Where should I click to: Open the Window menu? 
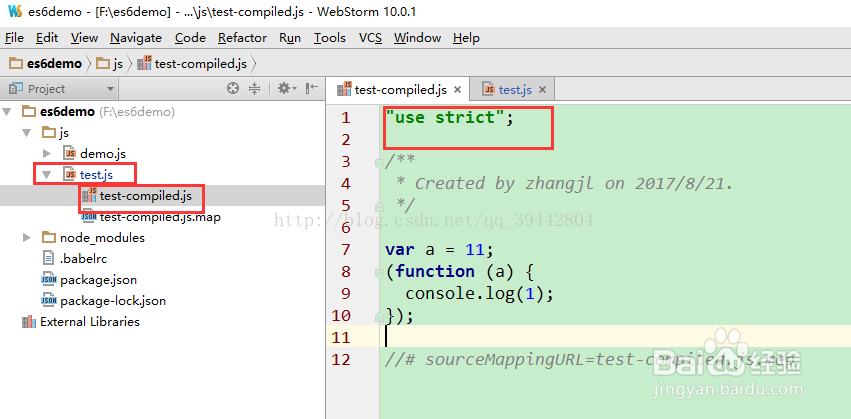pyautogui.click(x=417, y=38)
